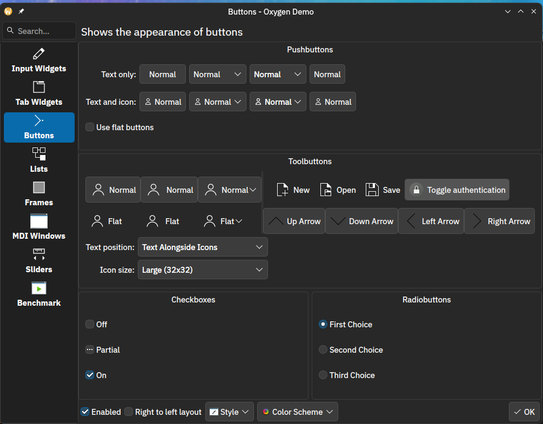Open the Flat toolbutton with dropdown arrow
This screenshot has width=543, height=424.
223,221
